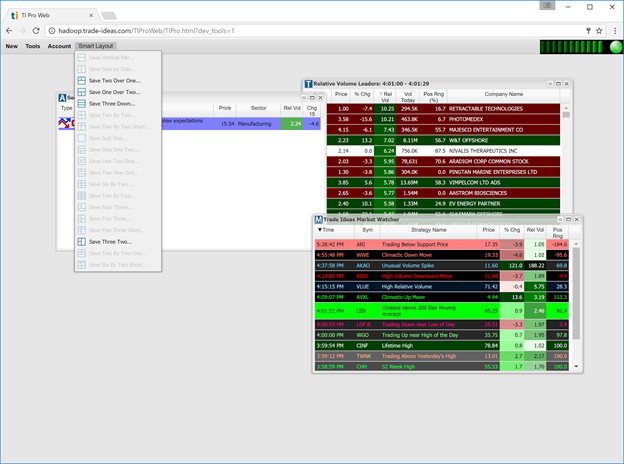624x464 pixels.
Task: Click the Rel Vol header in Relative Volume Leaders
Action: (385, 97)
